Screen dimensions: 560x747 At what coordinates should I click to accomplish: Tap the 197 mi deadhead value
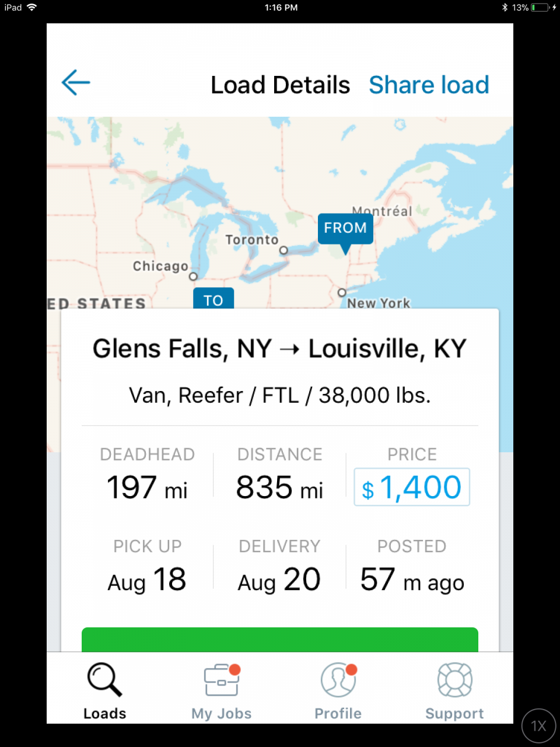(147, 487)
